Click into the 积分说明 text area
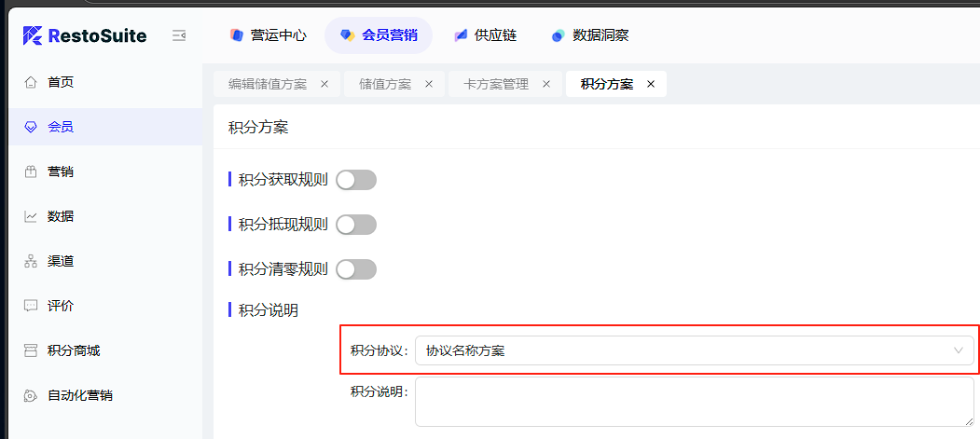 coord(695,402)
